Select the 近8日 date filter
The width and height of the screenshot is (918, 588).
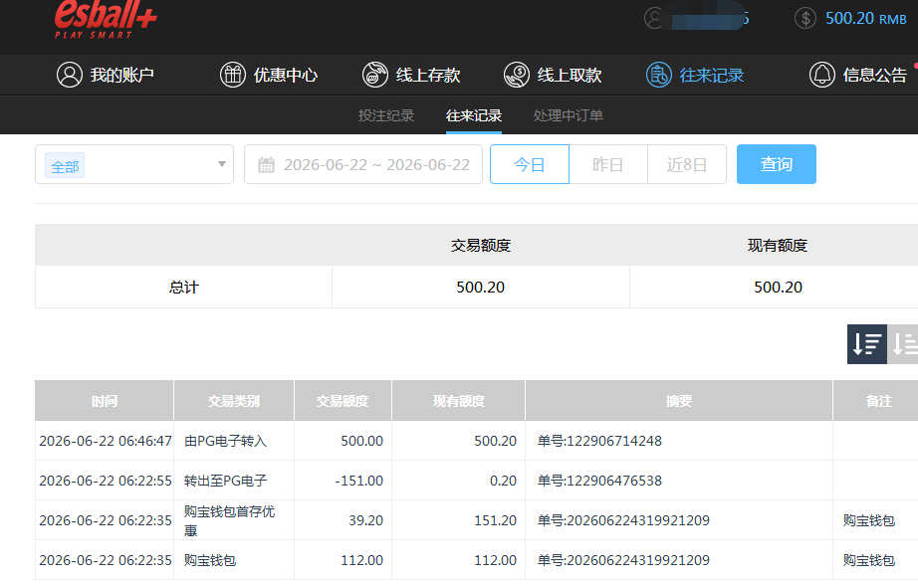(x=687, y=164)
